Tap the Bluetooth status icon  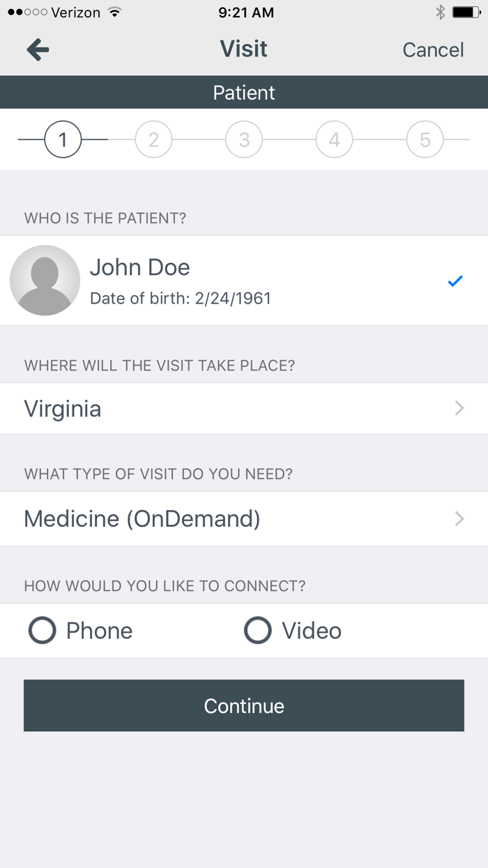[x=440, y=13]
